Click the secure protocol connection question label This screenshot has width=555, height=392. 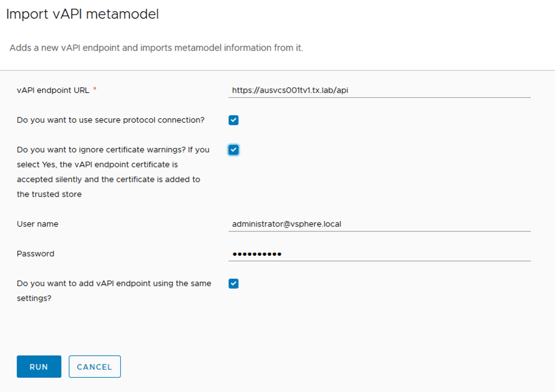pyautogui.click(x=110, y=120)
